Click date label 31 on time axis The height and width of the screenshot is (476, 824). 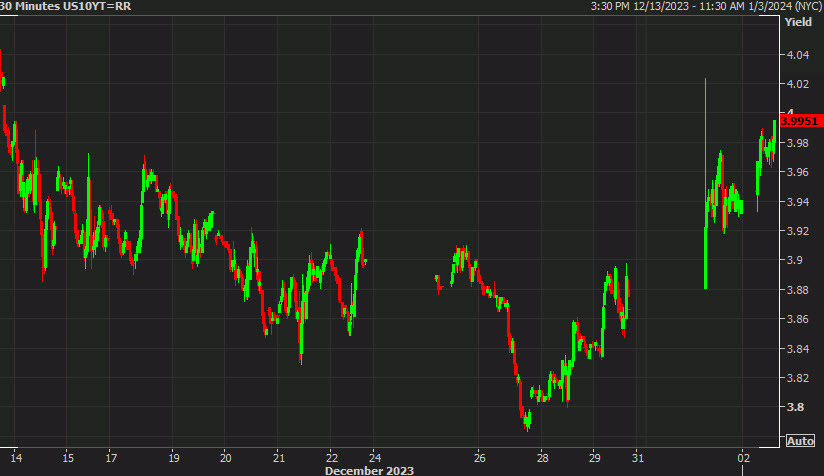637,458
